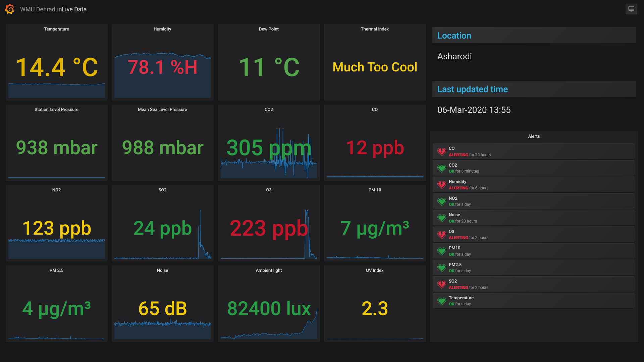Click the Ambient light 82400 lux value
The image size is (644, 362).
click(269, 309)
